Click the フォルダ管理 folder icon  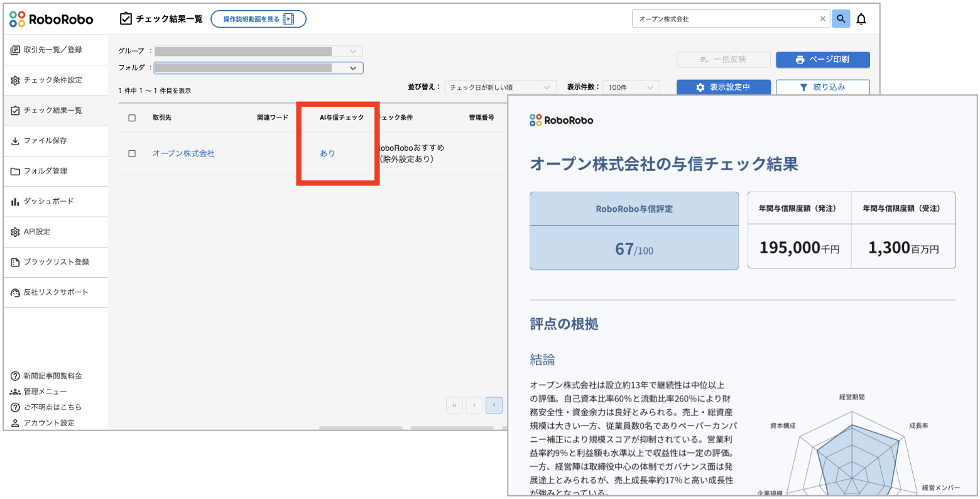[15, 171]
